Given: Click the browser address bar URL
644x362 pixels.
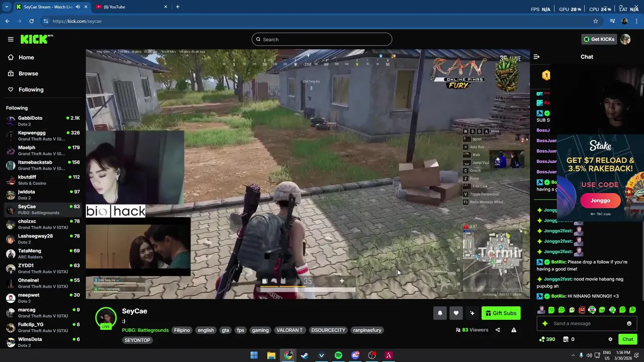Looking at the screenshot, I should (77, 21).
